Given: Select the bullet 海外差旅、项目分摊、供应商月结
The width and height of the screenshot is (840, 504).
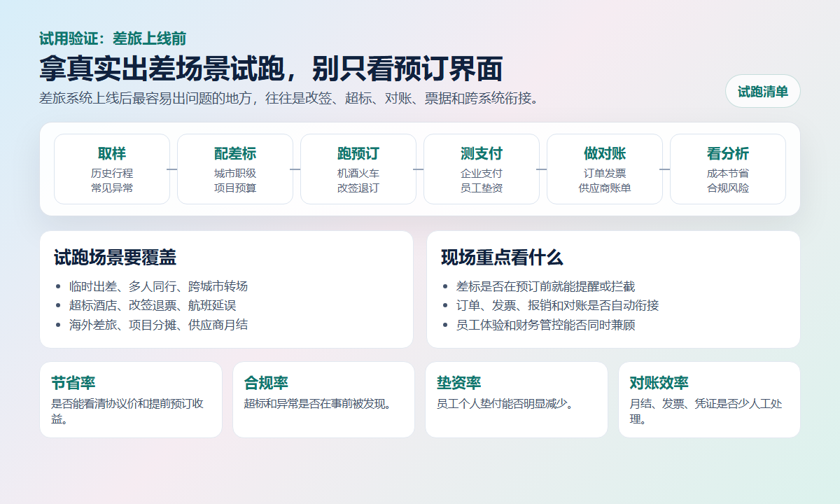Looking at the screenshot, I should click(158, 325).
